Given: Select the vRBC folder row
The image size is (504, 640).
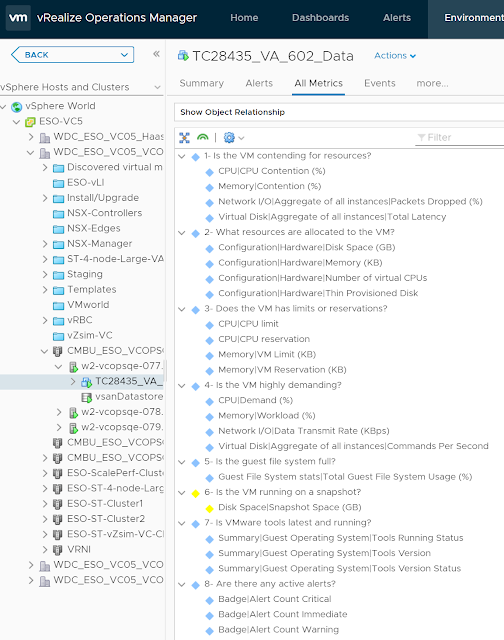Looking at the screenshot, I should [x=80, y=320].
